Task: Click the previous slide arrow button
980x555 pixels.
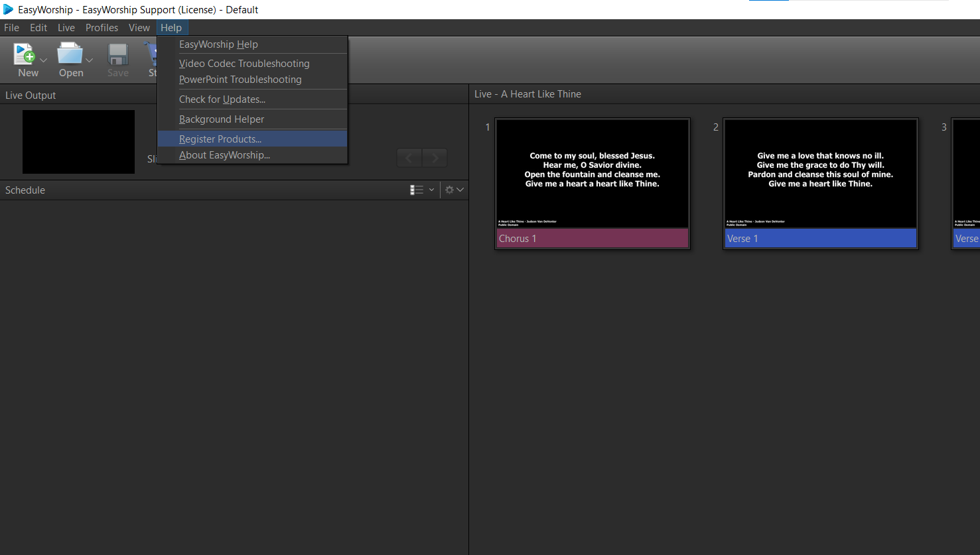Action: pyautogui.click(x=409, y=158)
